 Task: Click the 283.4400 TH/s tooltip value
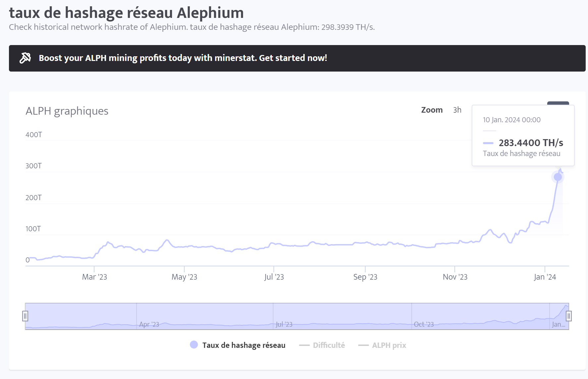(x=531, y=143)
